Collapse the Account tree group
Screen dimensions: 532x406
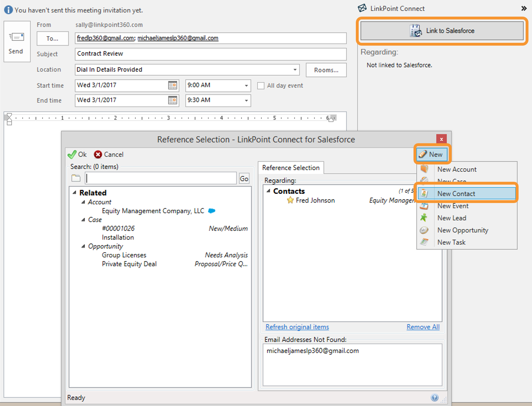[x=83, y=202]
